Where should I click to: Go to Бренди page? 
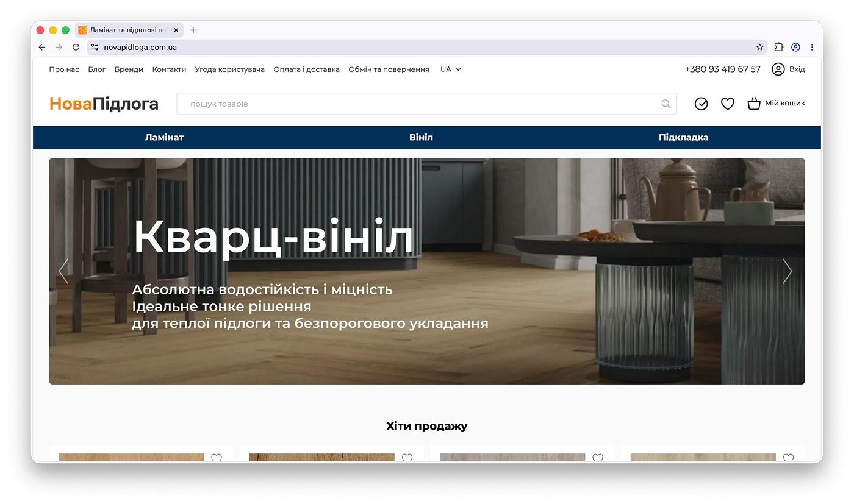(x=129, y=69)
